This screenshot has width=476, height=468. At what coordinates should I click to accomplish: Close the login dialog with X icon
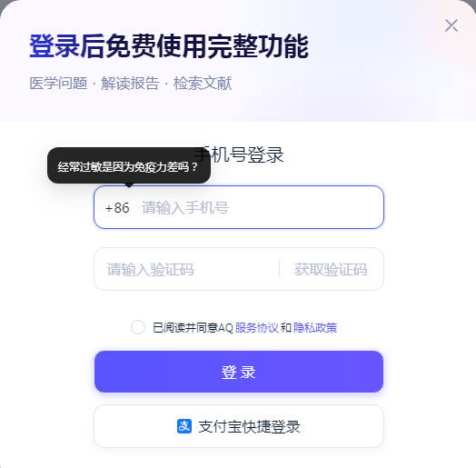(451, 25)
